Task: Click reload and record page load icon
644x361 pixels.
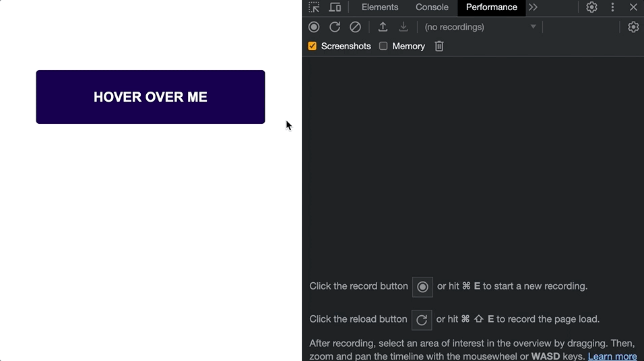Action: [x=335, y=27]
